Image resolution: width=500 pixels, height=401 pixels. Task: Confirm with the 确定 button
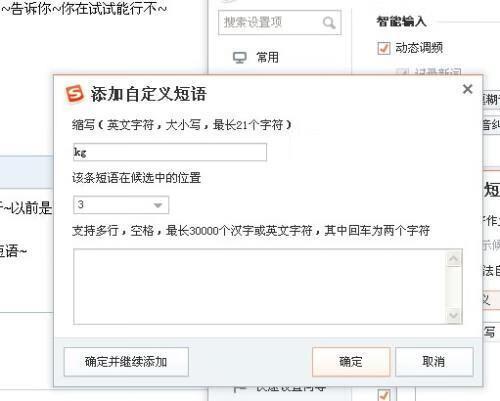(351, 362)
